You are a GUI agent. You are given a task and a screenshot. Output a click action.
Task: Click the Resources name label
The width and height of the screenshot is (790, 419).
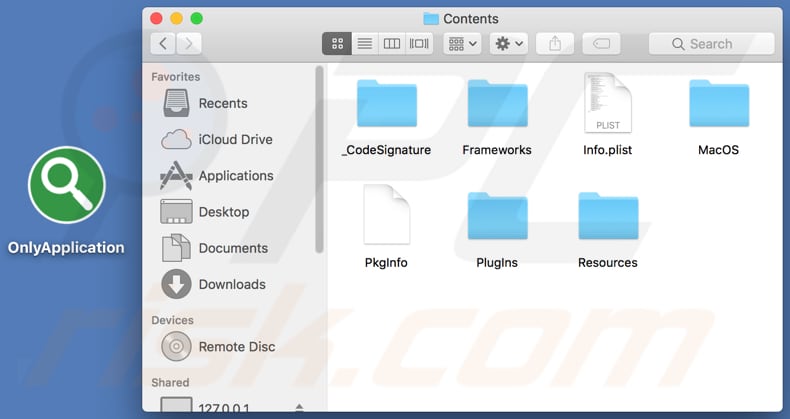tap(608, 263)
